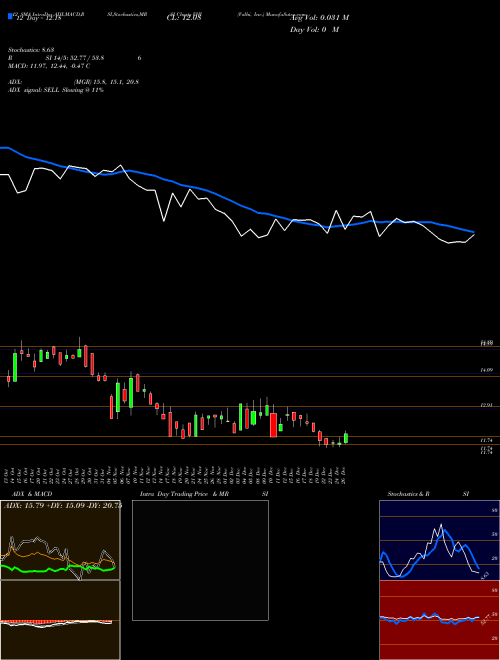Click the 'Avg Vol: 0.031 M' text
500x660 pixels.
click(319, 18)
